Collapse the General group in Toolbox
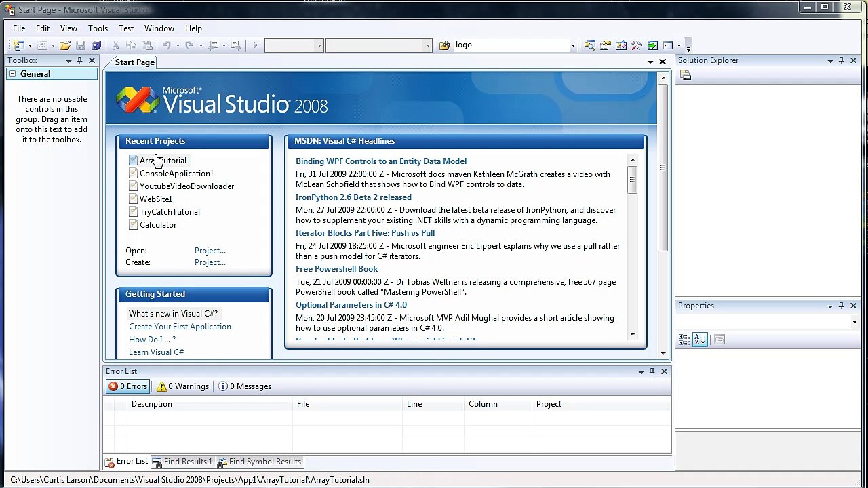 click(x=12, y=74)
